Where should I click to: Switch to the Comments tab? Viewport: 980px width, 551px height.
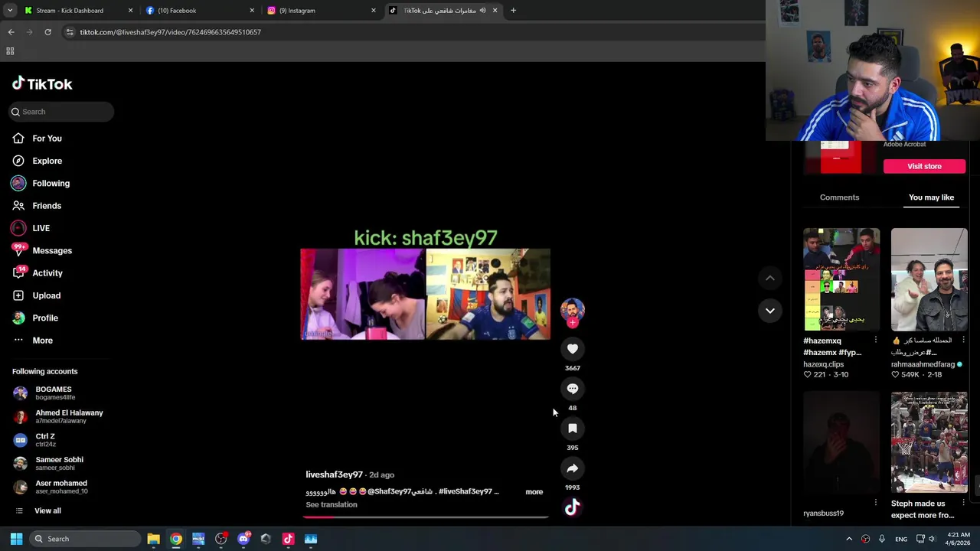click(x=839, y=197)
